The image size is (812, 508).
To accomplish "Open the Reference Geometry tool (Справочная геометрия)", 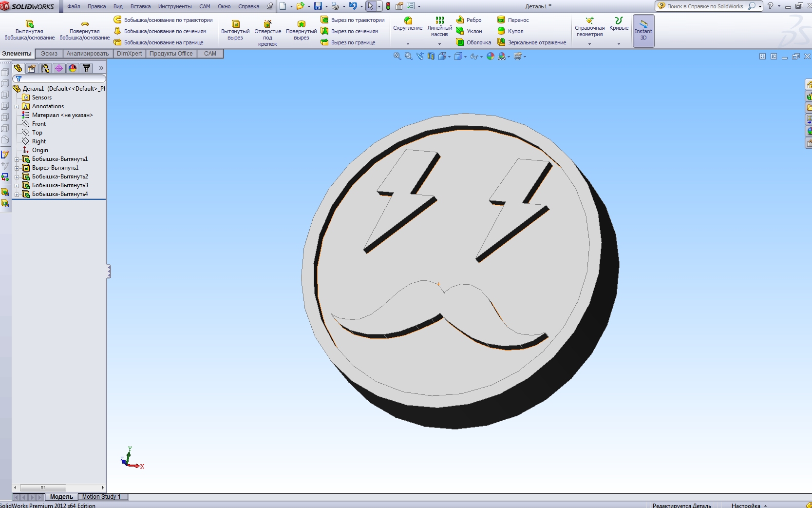I will click(x=589, y=27).
